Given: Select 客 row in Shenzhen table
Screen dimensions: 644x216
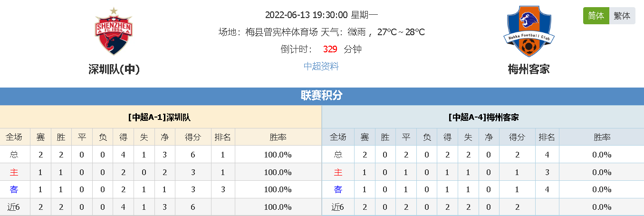Looking at the screenshot, I should pos(161,189).
